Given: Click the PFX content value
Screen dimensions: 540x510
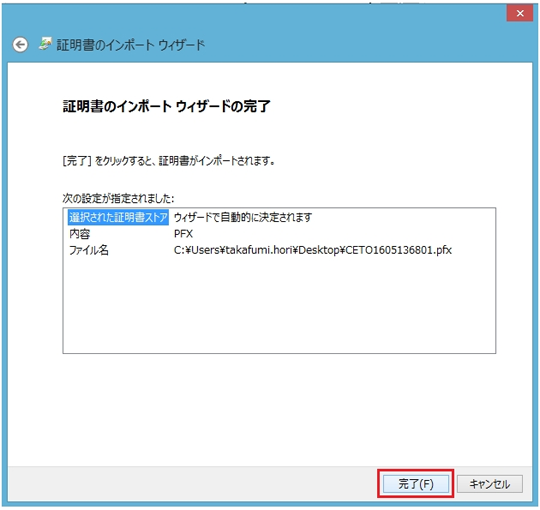Looking at the screenshot, I should coord(183,234).
